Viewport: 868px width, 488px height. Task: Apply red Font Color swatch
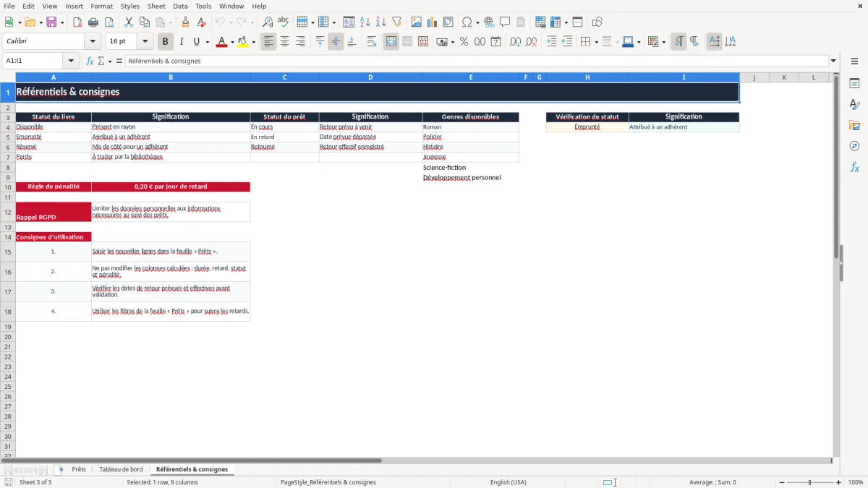click(221, 42)
